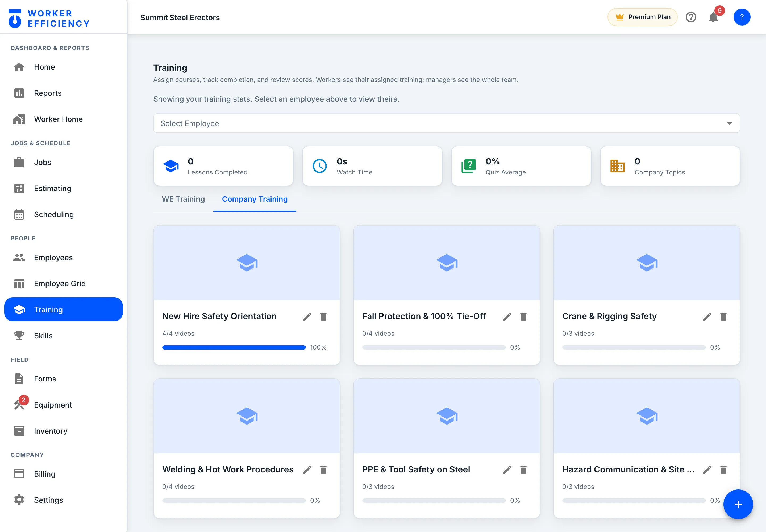Delete the Welding & Hot Work Procedures course
The image size is (766, 532).
[x=323, y=470]
